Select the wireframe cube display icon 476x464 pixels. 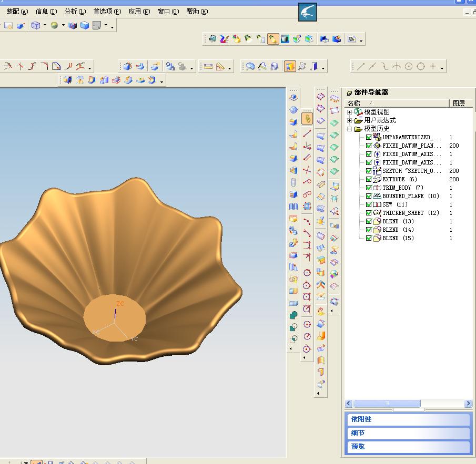click(x=36, y=25)
